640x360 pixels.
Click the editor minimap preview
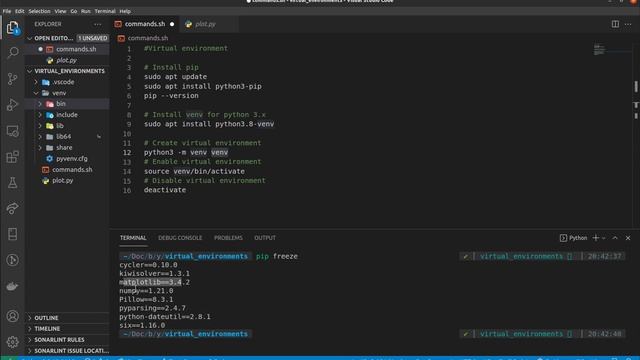pos(599,50)
